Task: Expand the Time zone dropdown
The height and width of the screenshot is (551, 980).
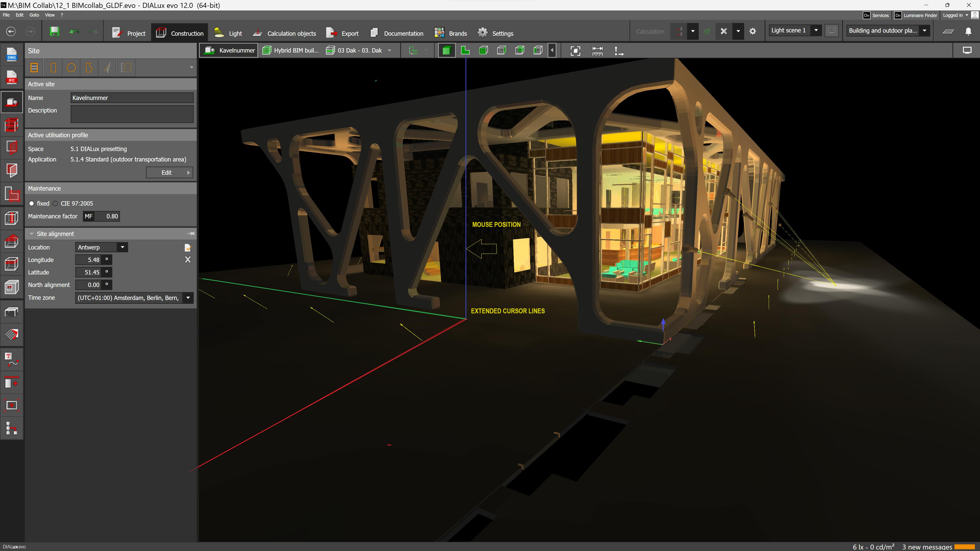Action: coord(188,298)
